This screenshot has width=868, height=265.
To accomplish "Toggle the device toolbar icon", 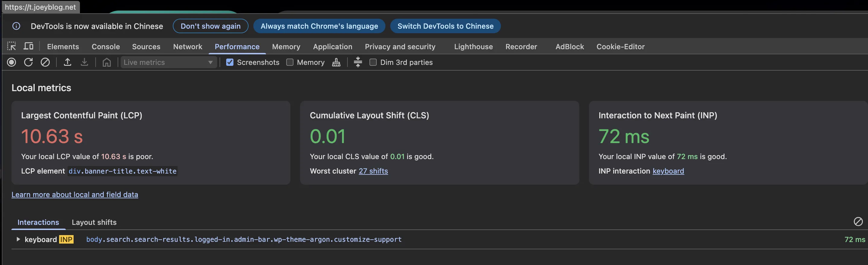I will (x=28, y=46).
